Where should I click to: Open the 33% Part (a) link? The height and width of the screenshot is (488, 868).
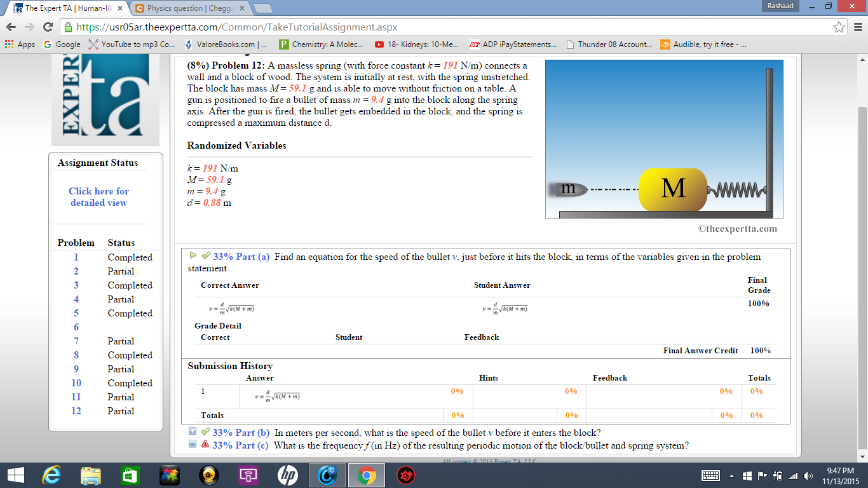(x=241, y=257)
